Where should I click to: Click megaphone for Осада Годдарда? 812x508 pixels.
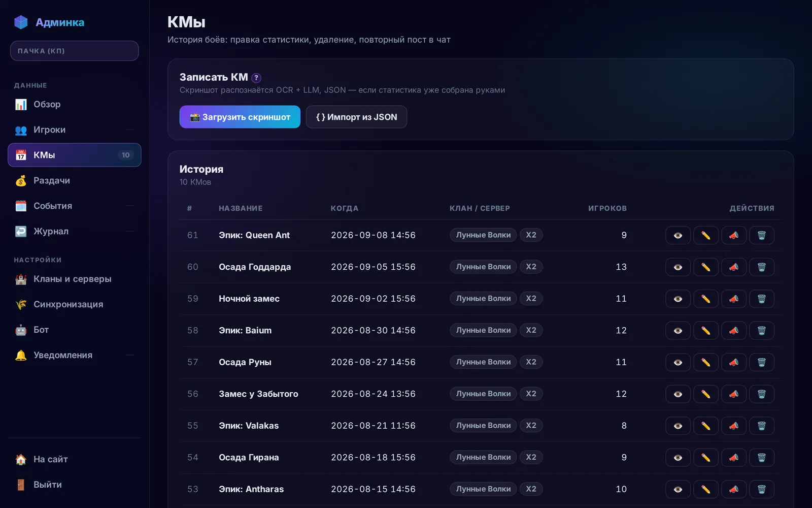point(733,267)
